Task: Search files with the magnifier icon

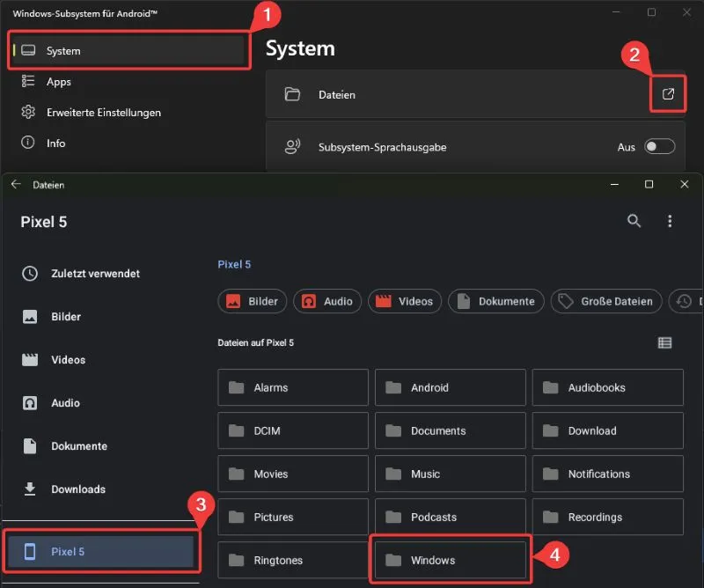Action: tap(634, 221)
